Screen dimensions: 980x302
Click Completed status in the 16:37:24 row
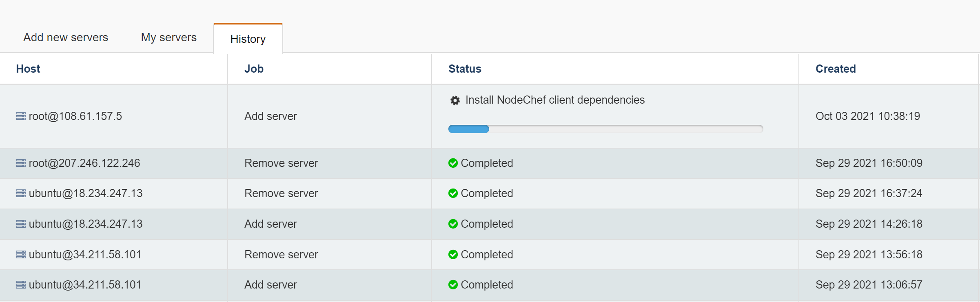(x=487, y=193)
